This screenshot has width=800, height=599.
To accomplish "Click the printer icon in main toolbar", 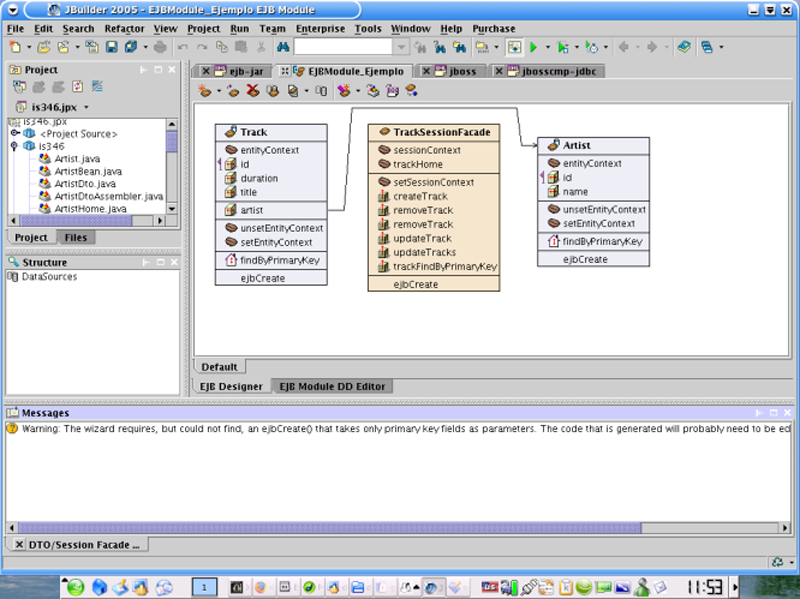I will (x=160, y=47).
